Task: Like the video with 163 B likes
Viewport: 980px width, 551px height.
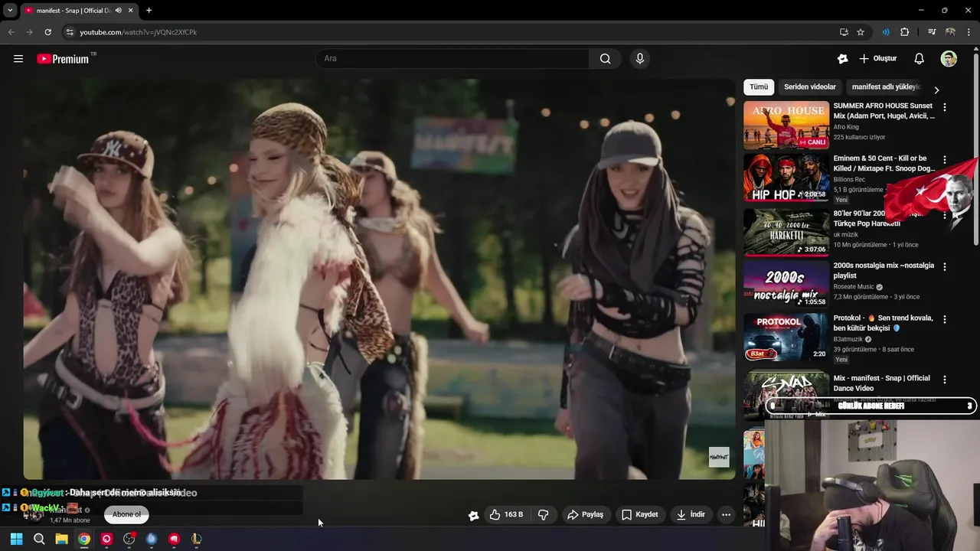Action: click(x=506, y=514)
